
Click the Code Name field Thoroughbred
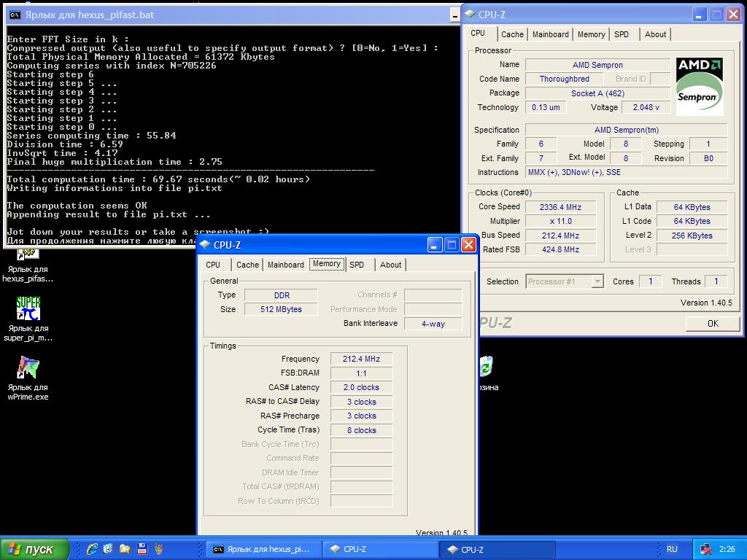click(x=564, y=79)
